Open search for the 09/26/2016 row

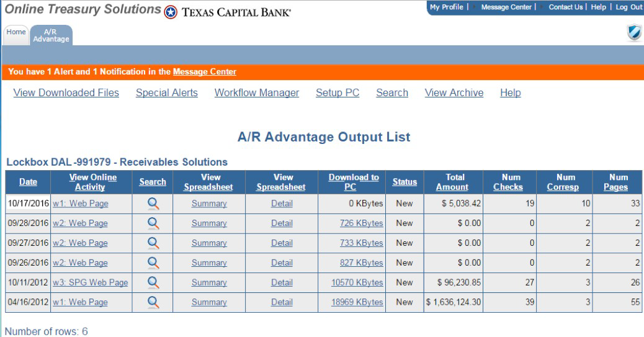(153, 263)
